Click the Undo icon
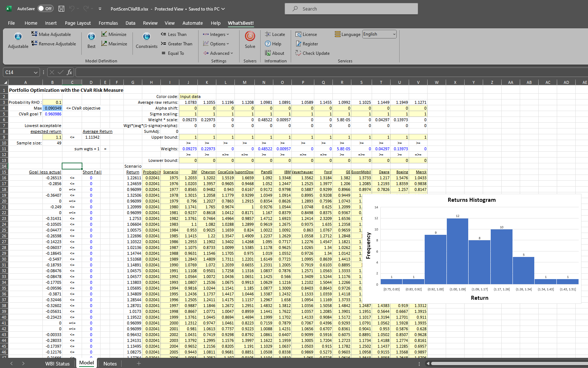The height and width of the screenshot is (368, 588). click(x=72, y=9)
